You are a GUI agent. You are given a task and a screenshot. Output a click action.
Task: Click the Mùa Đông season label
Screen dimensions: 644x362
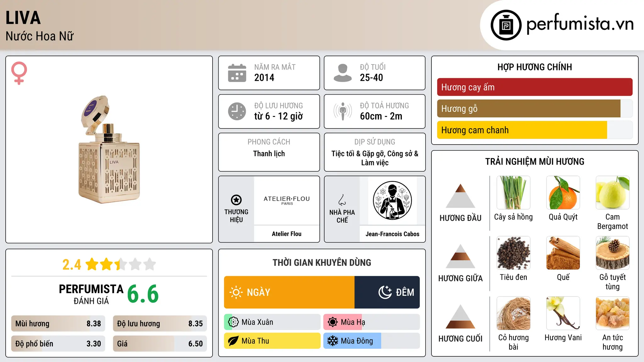coord(357,341)
